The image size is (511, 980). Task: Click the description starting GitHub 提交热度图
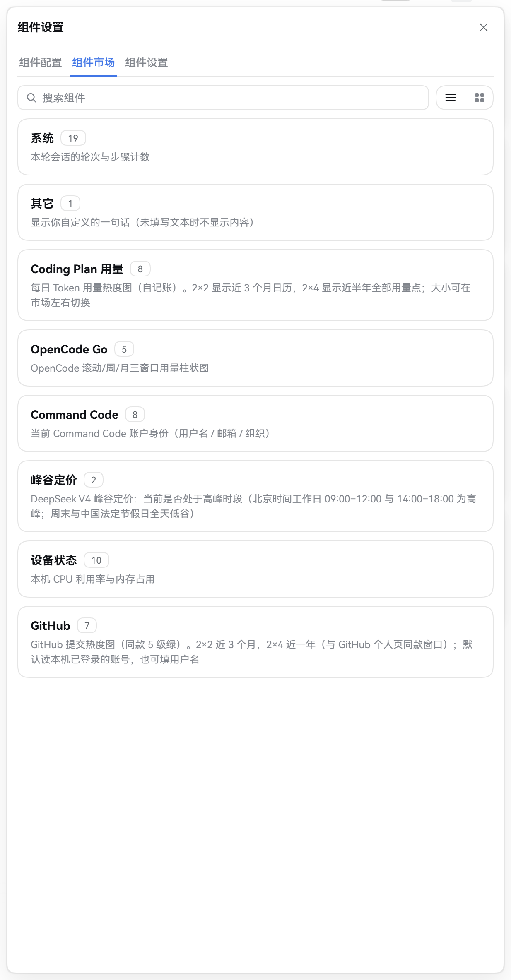[252, 652]
